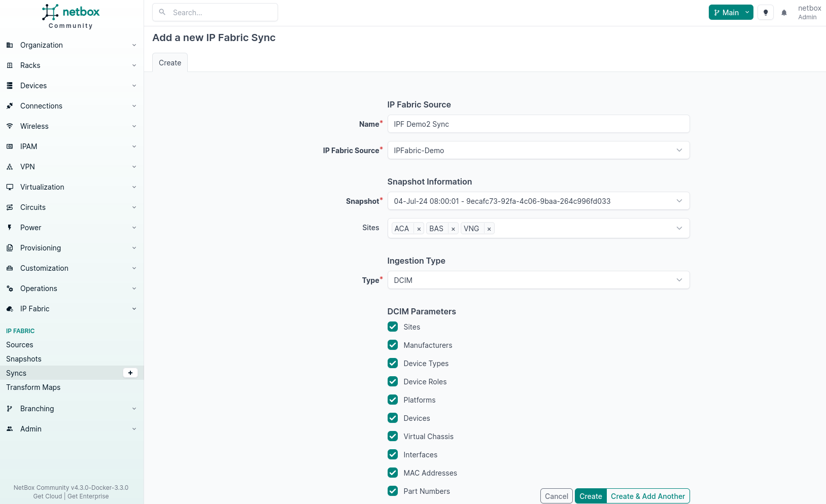This screenshot has width=826, height=504.
Task: Expand the Organization menu chevron
Action: click(134, 45)
